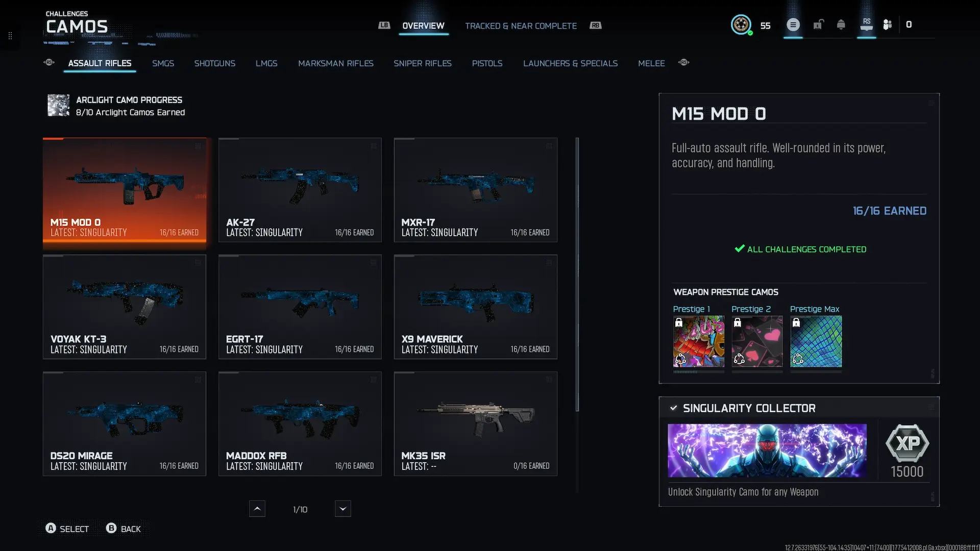Click the All Challenges Completed checkmark

click(x=739, y=248)
